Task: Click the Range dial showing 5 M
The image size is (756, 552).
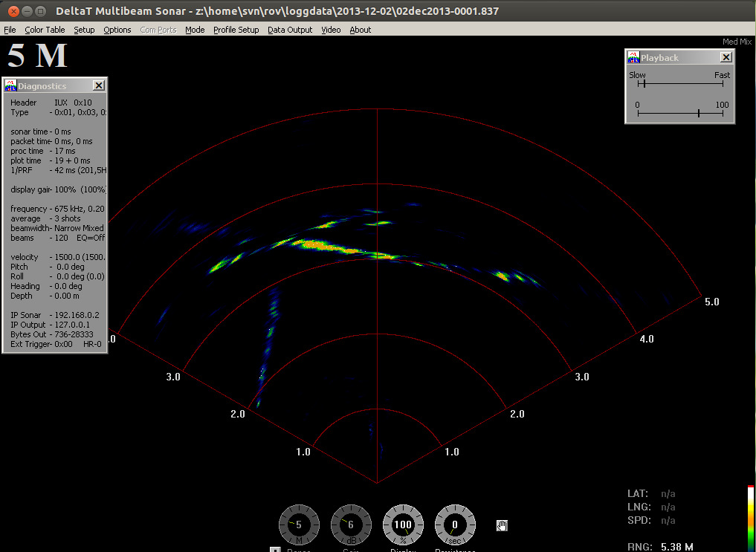Action: coord(299,525)
